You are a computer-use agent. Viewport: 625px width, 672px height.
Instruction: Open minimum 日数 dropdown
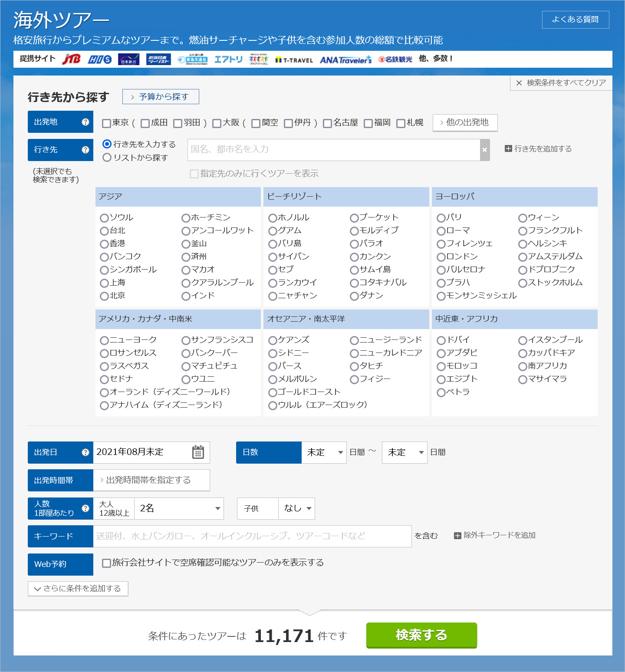click(324, 452)
